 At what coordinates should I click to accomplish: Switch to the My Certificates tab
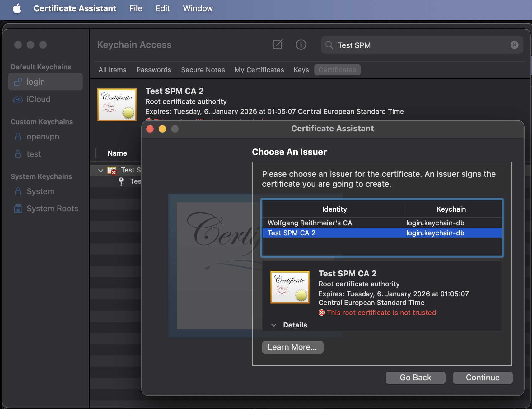click(259, 70)
